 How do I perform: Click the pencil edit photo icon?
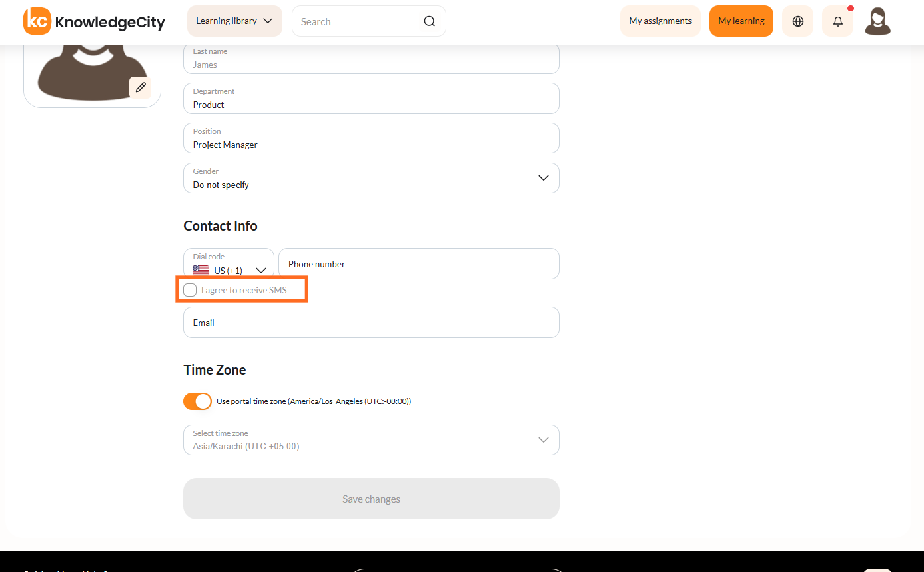pyautogui.click(x=140, y=87)
